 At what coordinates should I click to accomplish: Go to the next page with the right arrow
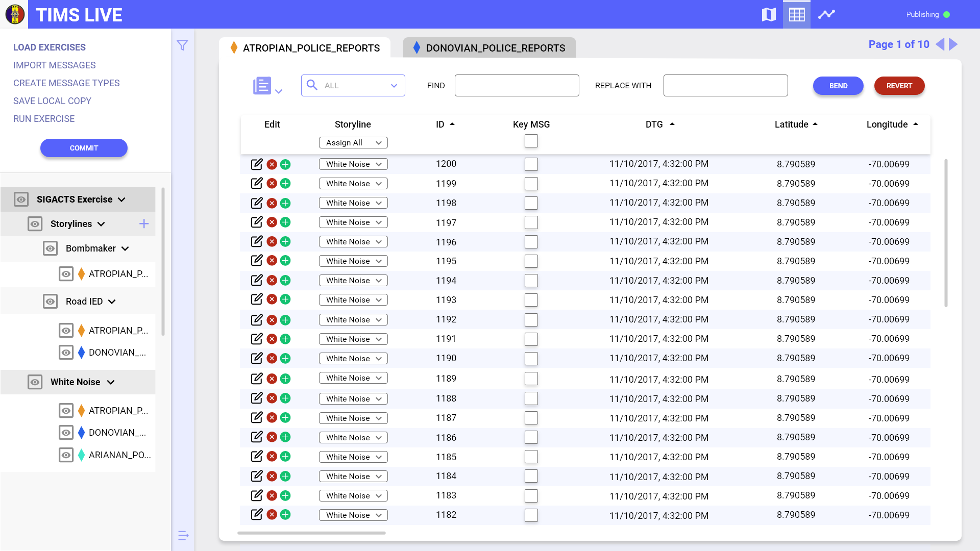click(x=953, y=44)
